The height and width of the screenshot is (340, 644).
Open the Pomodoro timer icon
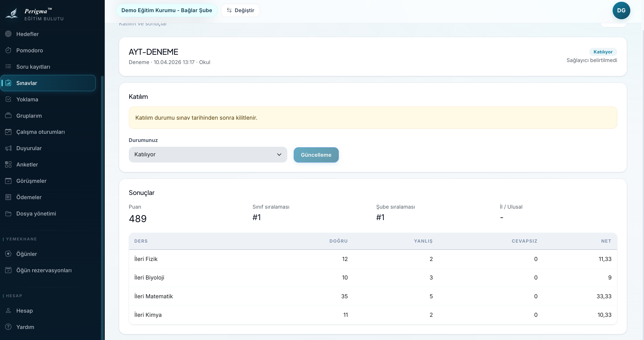8,50
